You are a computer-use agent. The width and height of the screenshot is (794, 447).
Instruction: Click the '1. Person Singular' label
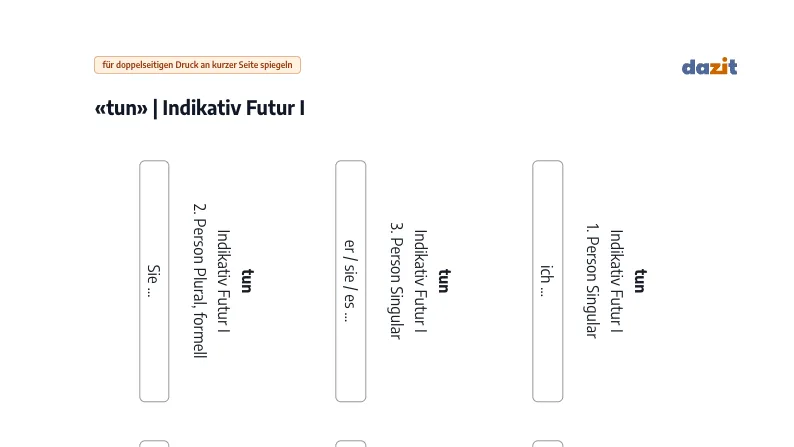[592, 281]
